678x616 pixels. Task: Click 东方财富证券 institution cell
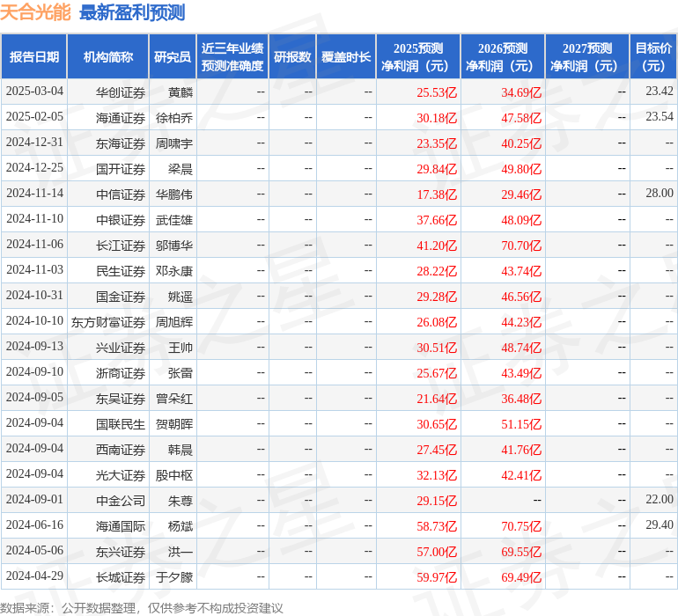pos(108,322)
